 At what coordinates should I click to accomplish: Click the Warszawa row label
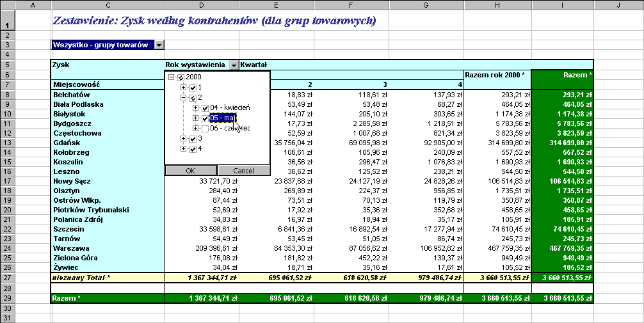[72, 248]
